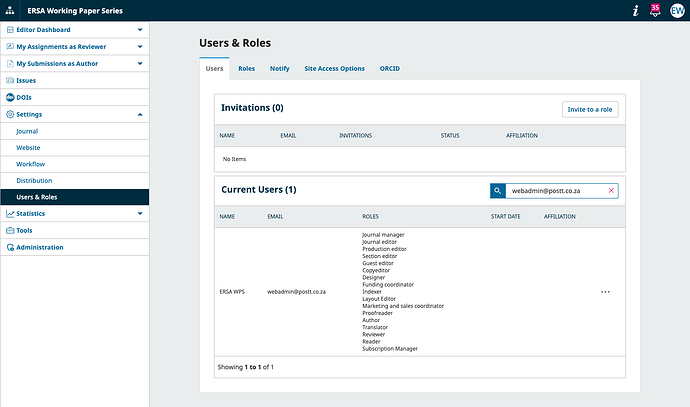Image resolution: width=690 pixels, height=407 pixels.
Task: Switch to the ORCID tab
Action: 390,68
